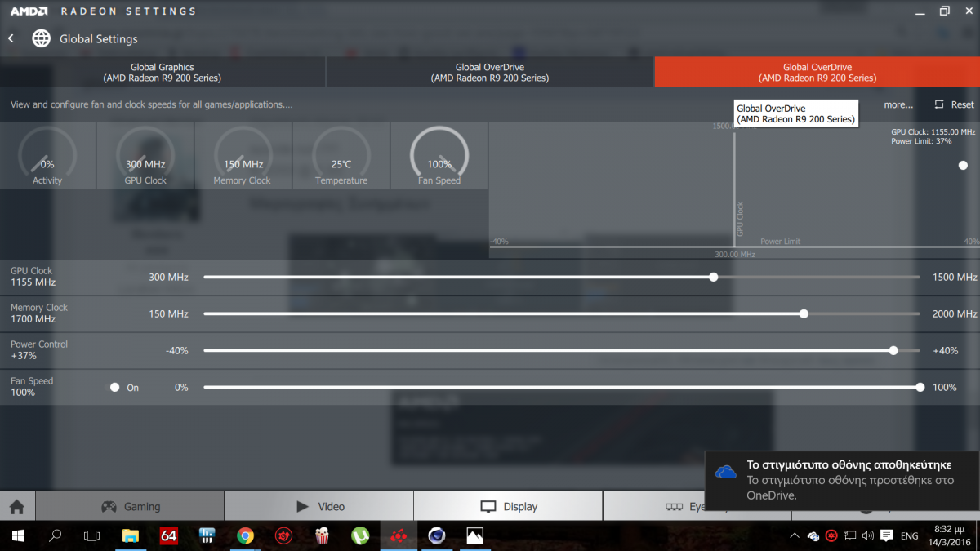This screenshot has width=980, height=551.
Task: Click the GPU Clock 1155 MHz label
Action: [33, 277]
